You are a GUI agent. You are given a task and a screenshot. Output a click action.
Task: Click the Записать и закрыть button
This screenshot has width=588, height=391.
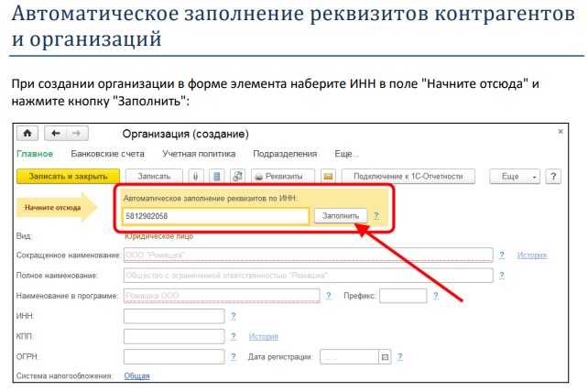tap(68, 176)
